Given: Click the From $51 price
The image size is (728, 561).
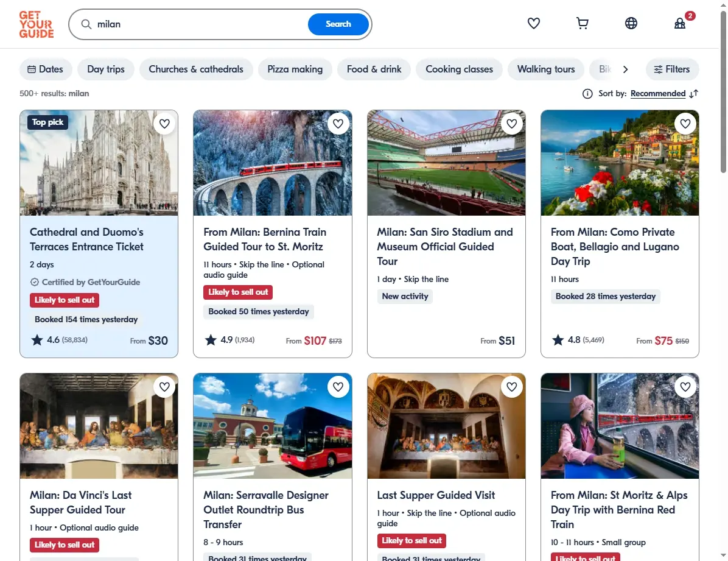Looking at the screenshot, I should click(498, 340).
